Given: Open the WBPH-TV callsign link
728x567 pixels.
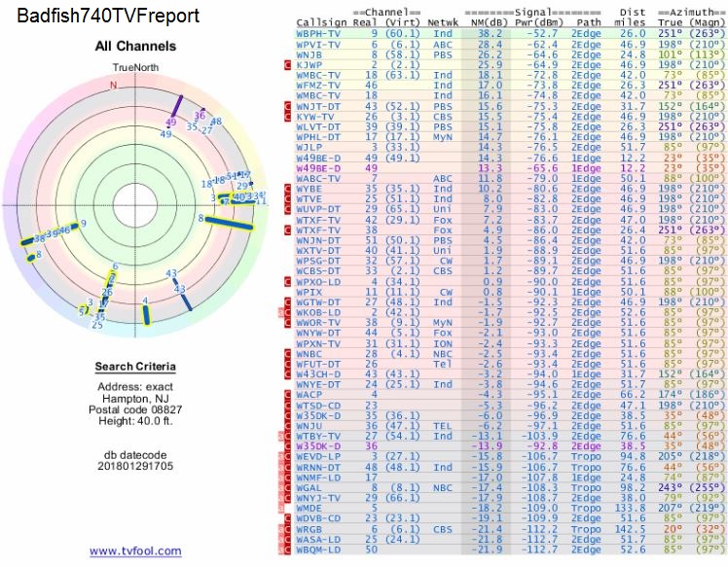Looking at the screenshot, I should (x=317, y=34).
